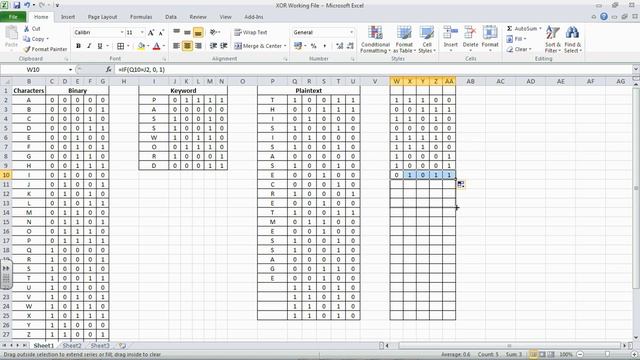640x360 pixels.
Task: Toggle Bold formatting
Action: [78, 46]
